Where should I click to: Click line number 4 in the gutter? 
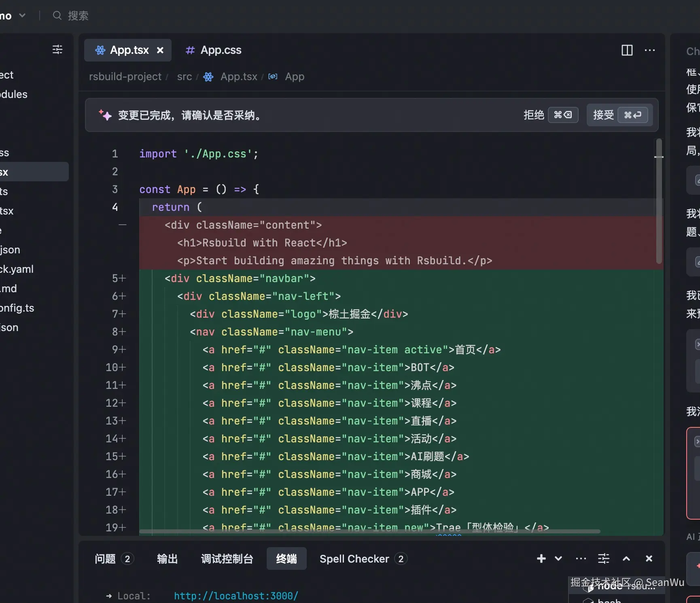click(x=115, y=207)
